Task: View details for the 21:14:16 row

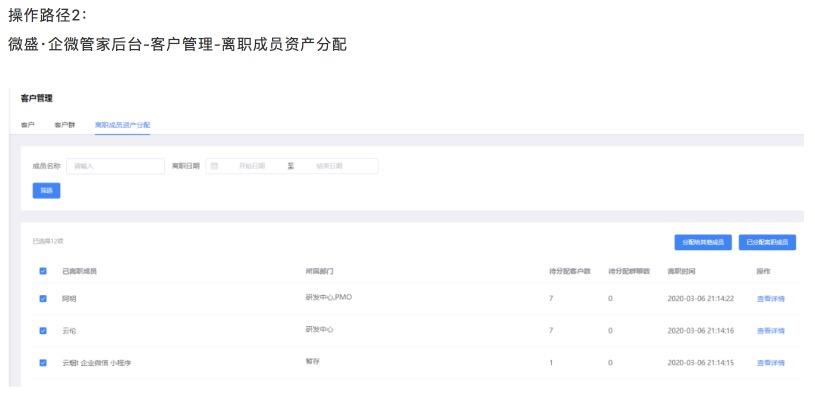Action: pos(771,331)
